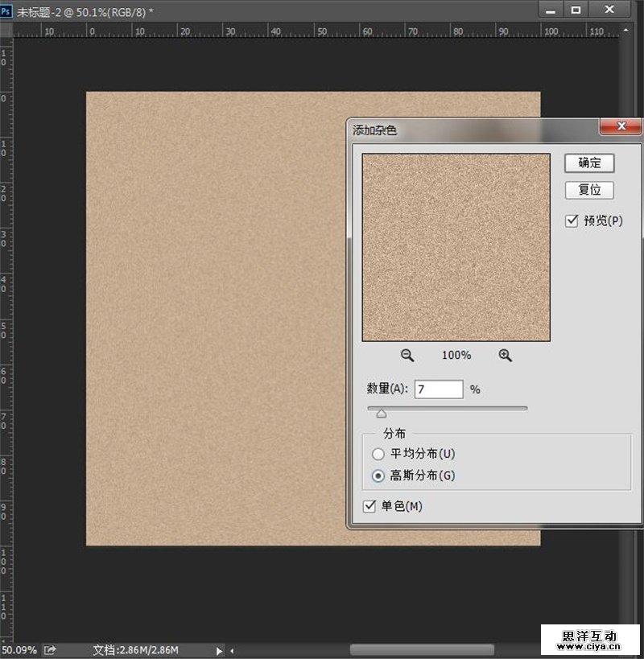
Task: Click the horizontal scrollbar thumb
Action: [422, 649]
